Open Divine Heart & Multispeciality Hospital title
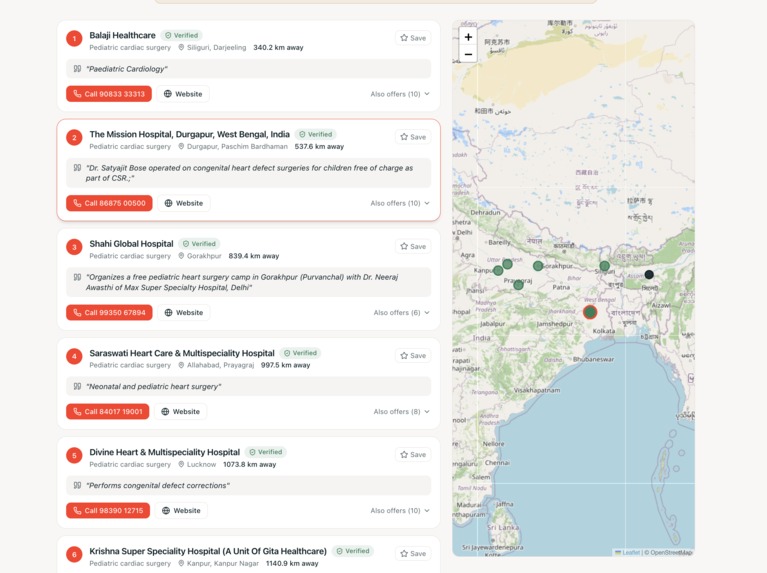The height and width of the screenshot is (573, 767). coord(164,452)
